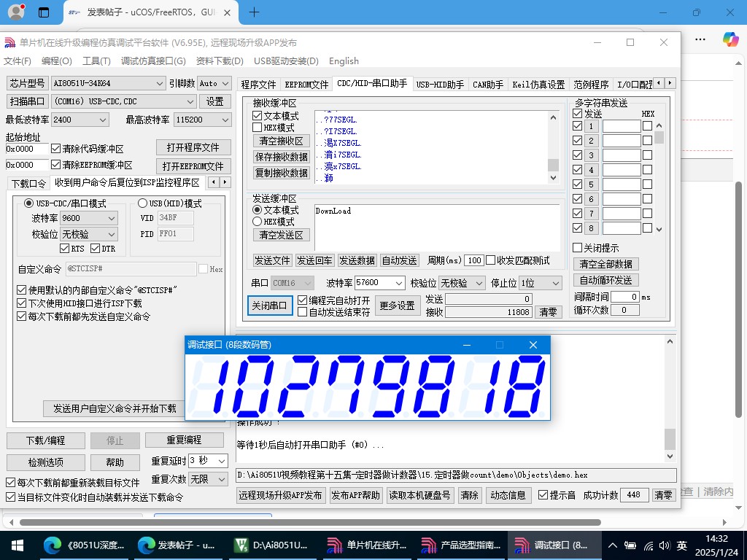This screenshot has height=560, width=747.
Task: Toggle the RTS checkbox
Action: [65, 248]
